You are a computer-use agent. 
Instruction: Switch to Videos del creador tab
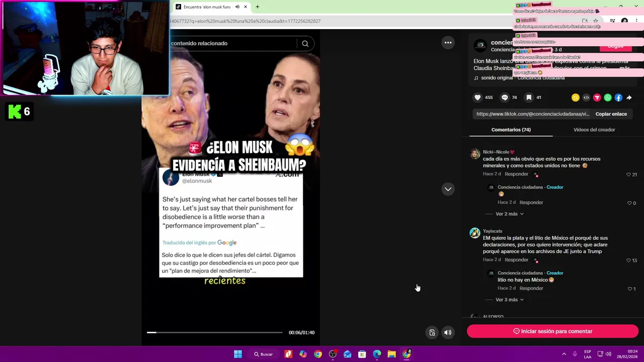point(594,130)
